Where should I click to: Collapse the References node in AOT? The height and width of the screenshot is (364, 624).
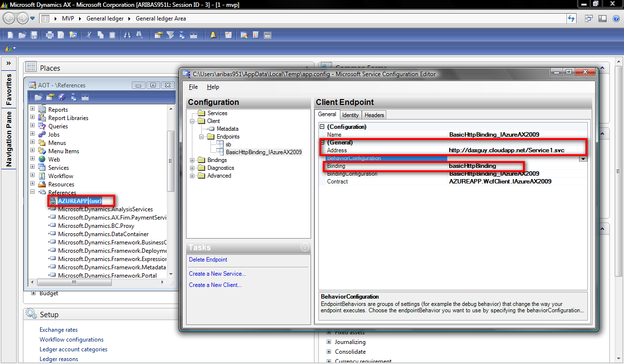point(33,192)
